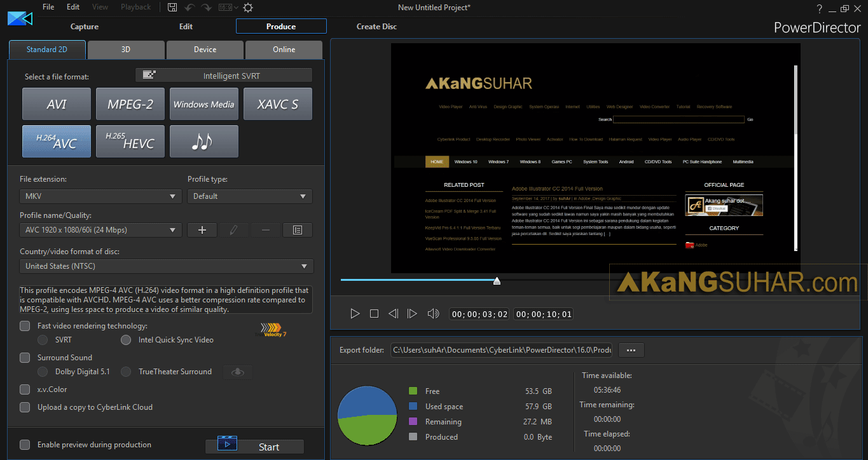Click the preview window vertical scrollbar
This screenshot has height=460, width=868.
[x=796, y=159]
